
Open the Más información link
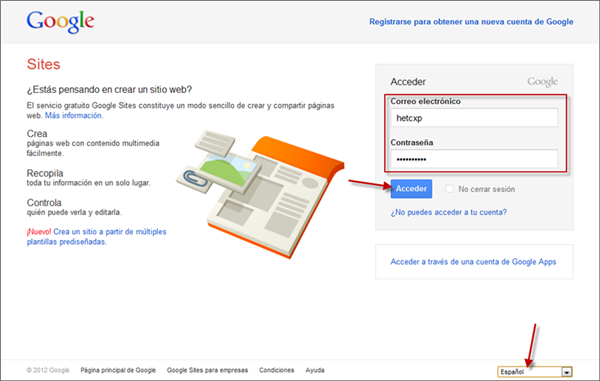[73, 116]
